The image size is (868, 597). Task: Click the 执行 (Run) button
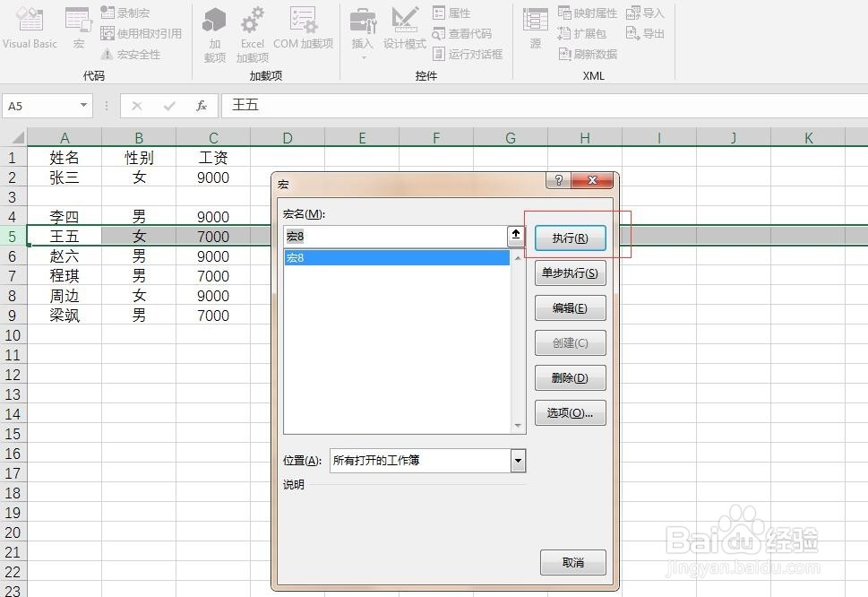(x=571, y=238)
